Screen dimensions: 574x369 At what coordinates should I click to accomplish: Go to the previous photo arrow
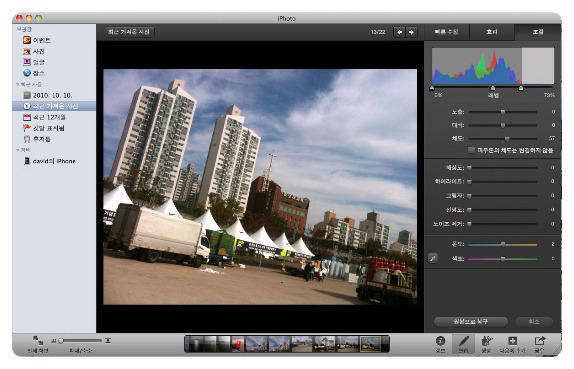tap(399, 32)
